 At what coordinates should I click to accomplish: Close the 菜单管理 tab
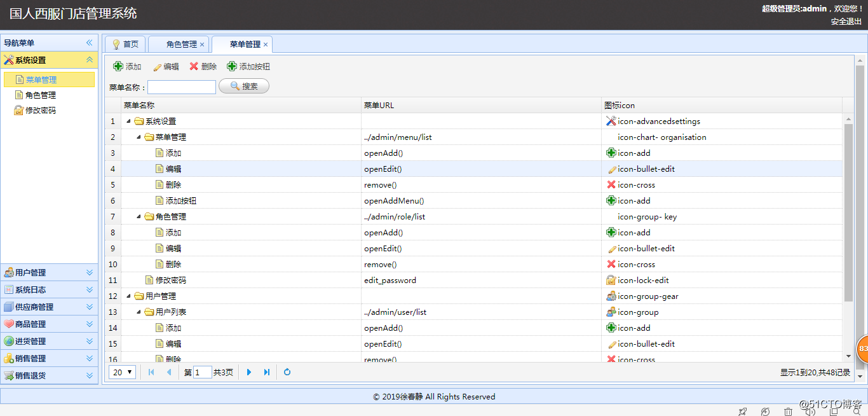pyautogui.click(x=266, y=45)
